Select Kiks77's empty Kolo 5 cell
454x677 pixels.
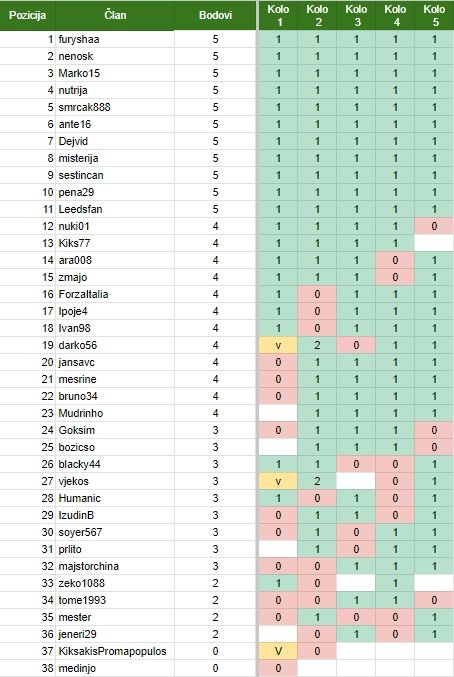pos(434,243)
